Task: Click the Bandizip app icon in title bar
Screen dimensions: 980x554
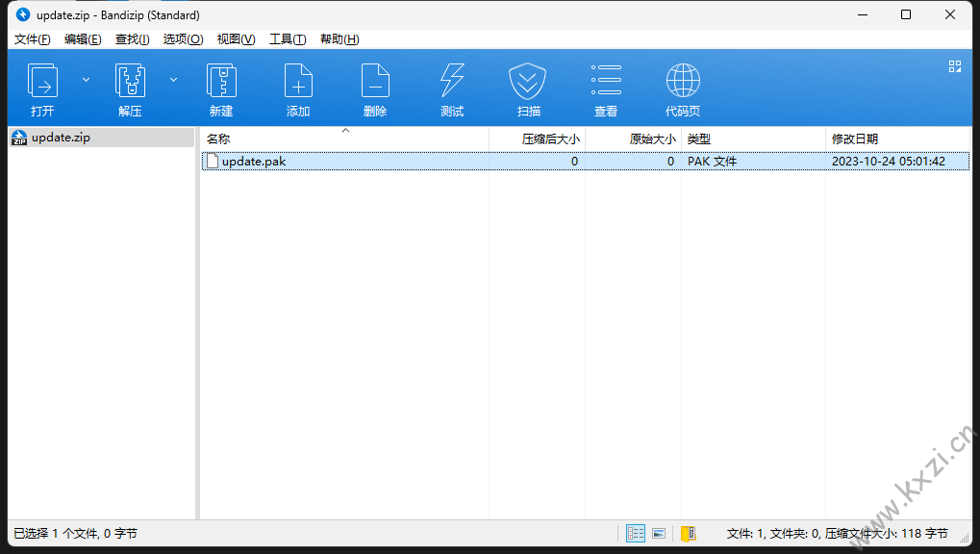Action: point(23,14)
